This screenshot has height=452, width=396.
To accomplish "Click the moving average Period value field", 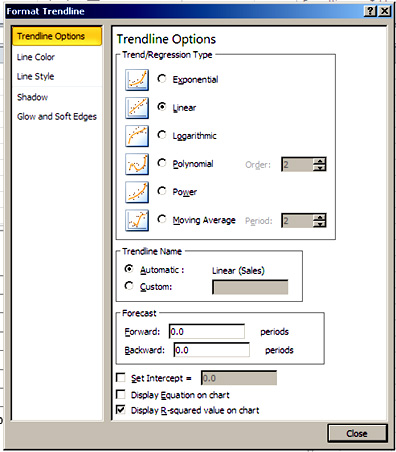I will pos(297,221).
